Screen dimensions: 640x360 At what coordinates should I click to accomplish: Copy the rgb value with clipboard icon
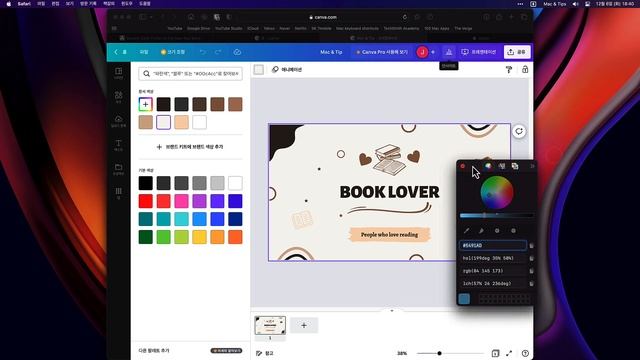[x=531, y=271]
